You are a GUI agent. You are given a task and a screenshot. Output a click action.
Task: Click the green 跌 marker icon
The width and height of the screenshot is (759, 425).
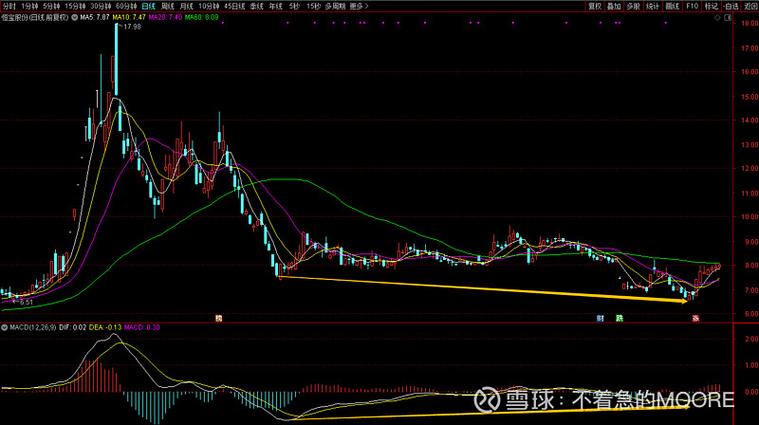coord(619,318)
